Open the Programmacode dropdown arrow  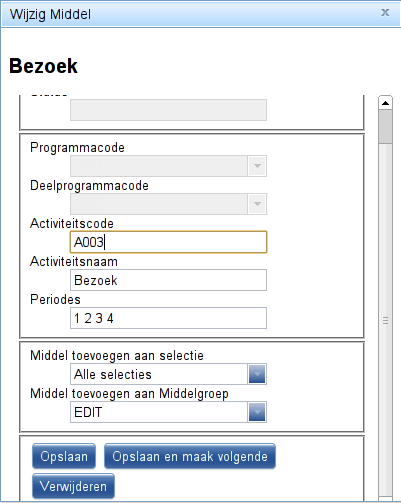click(257, 166)
